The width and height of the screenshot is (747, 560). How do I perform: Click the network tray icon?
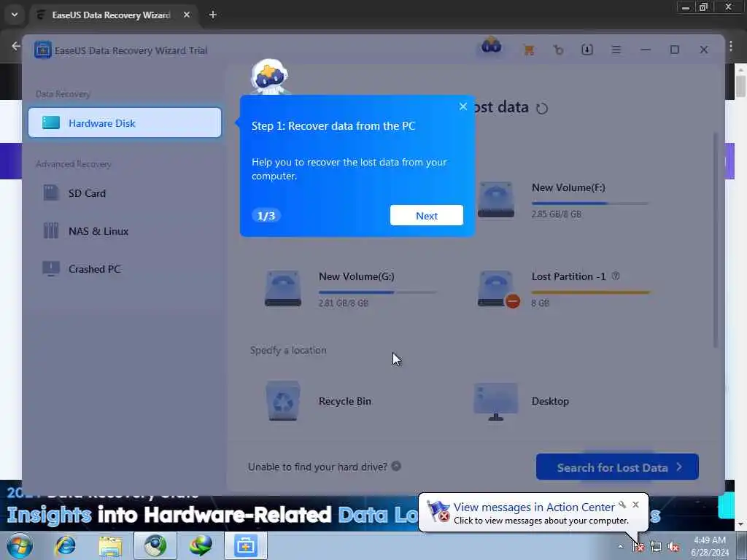[x=656, y=547]
